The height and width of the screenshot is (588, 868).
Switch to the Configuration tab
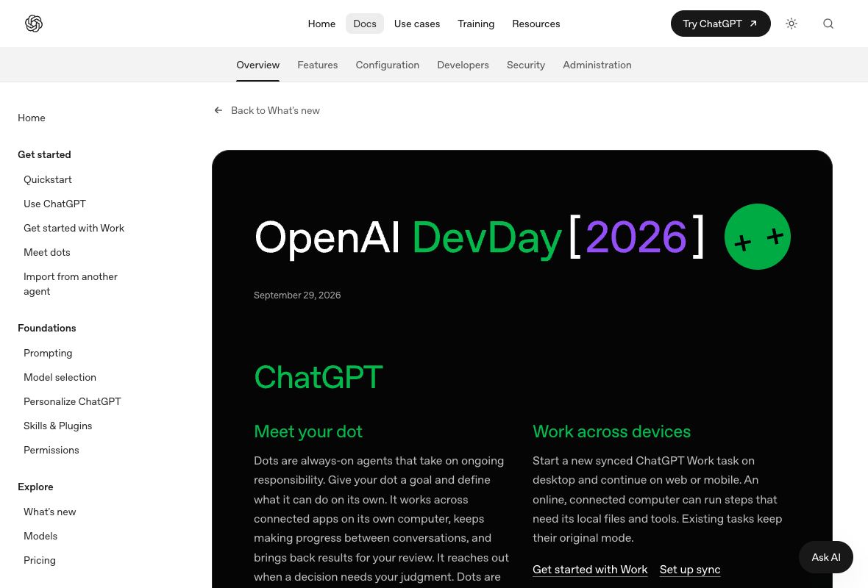[388, 65]
